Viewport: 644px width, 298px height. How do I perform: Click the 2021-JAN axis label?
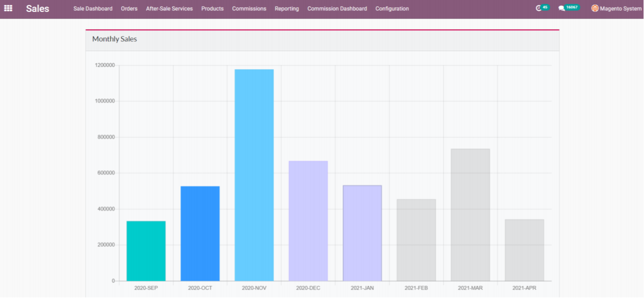tap(362, 288)
